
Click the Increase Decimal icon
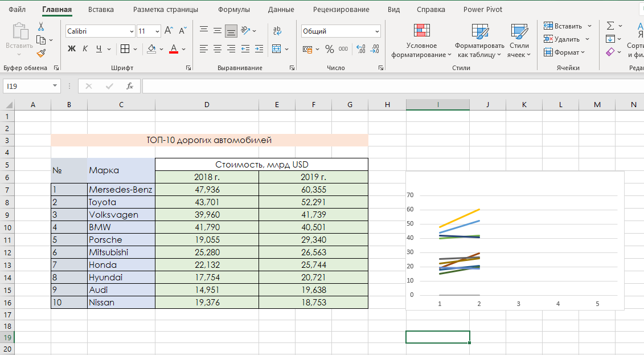(360, 49)
